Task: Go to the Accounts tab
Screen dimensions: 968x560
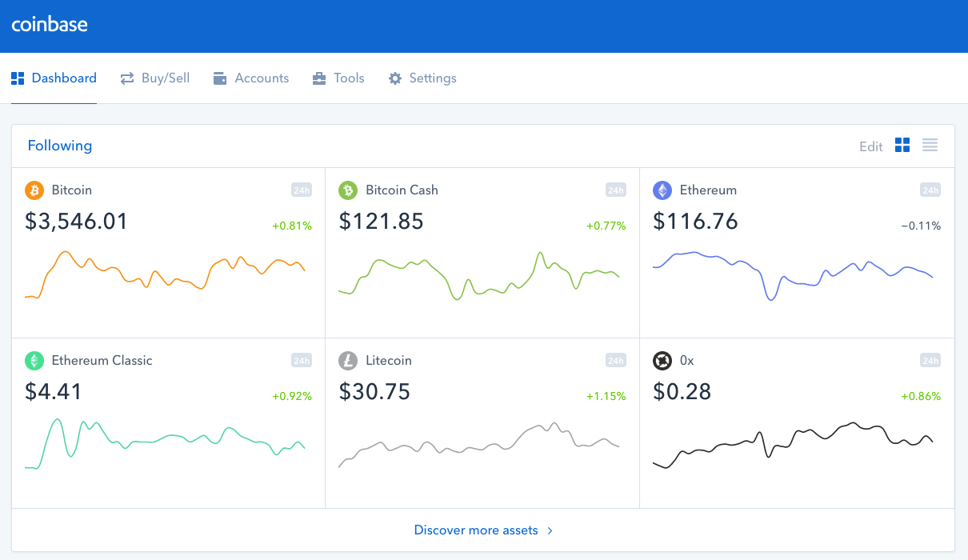Action: (x=251, y=78)
